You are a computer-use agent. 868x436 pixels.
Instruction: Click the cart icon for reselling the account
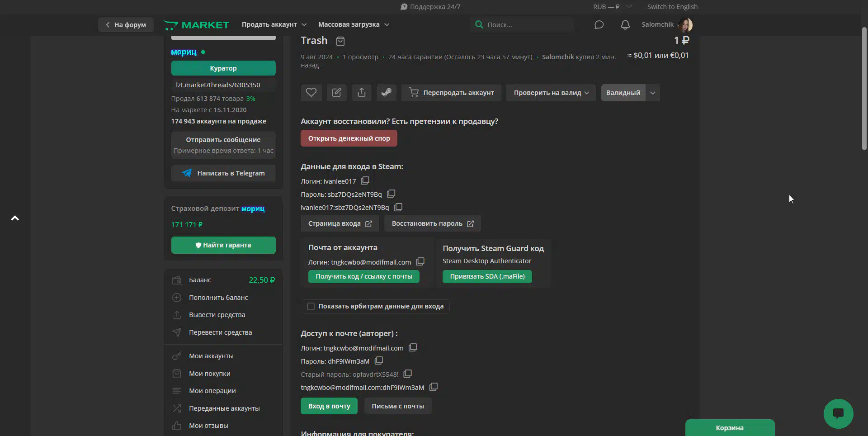[x=414, y=92]
